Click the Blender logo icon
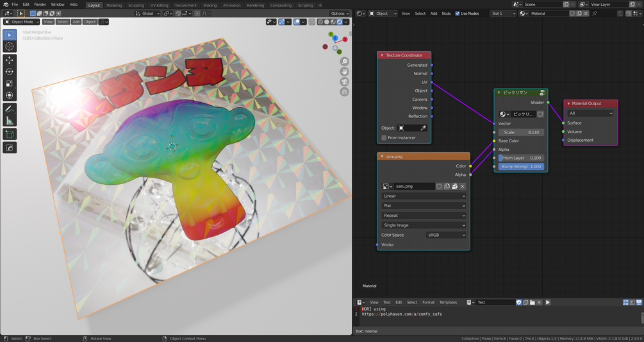Viewport: 644px width, 342px height. 6,4
